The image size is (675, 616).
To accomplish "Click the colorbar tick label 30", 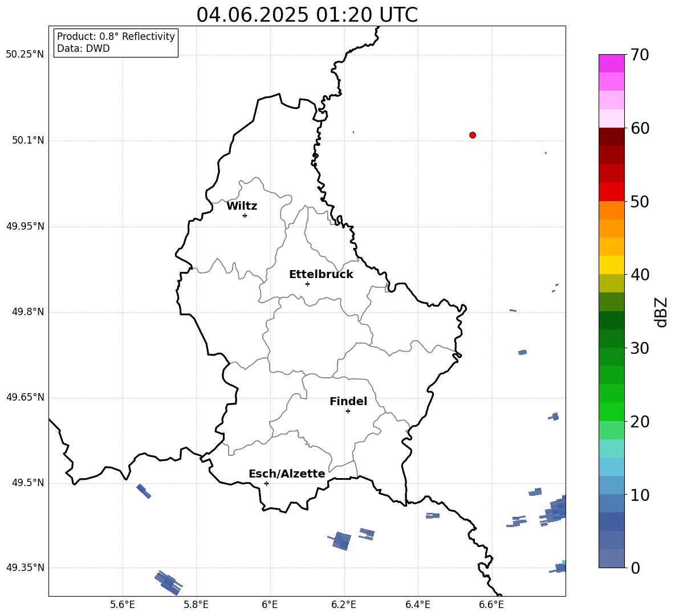I will [640, 348].
